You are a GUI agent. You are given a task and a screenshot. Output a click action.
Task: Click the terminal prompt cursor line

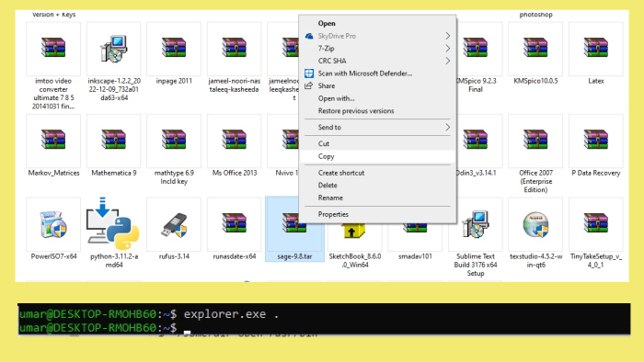click(324, 328)
